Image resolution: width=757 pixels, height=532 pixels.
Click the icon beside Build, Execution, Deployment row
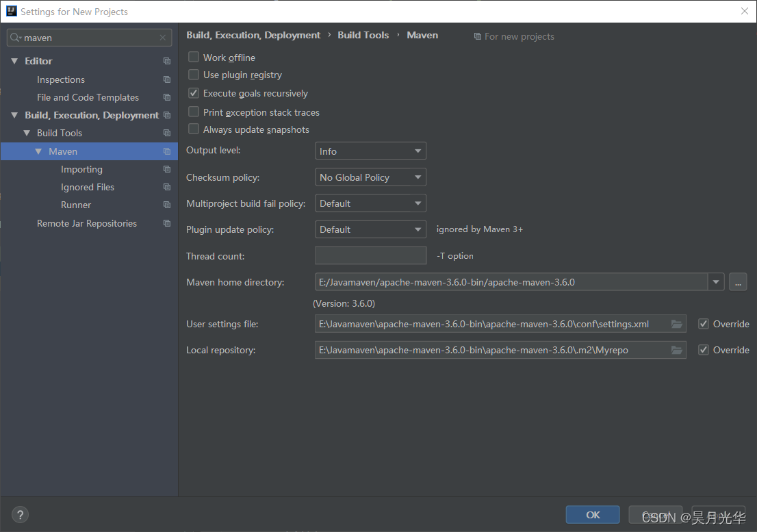[x=167, y=115]
